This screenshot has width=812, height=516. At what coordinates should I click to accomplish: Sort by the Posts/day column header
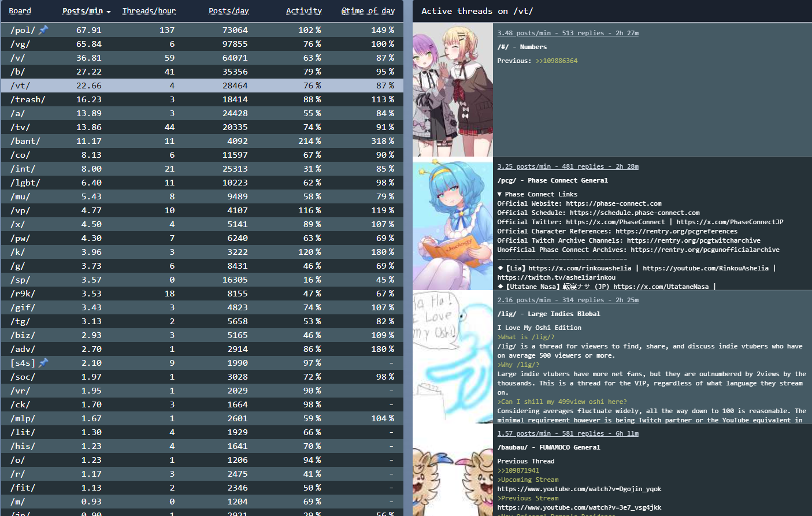(x=229, y=11)
